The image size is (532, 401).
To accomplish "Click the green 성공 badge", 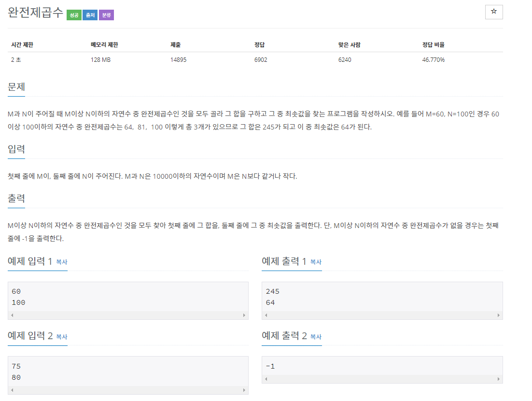I will 74,15.
